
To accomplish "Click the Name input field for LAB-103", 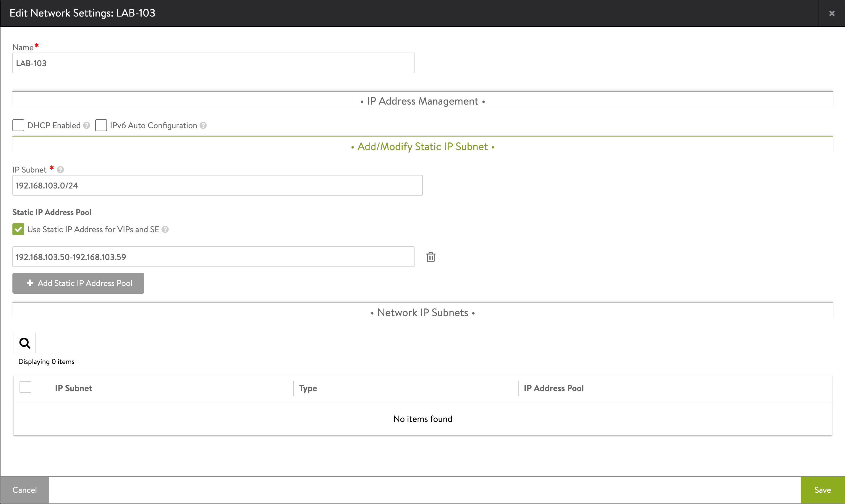I will pyautogui.click(x=213, y=63).
